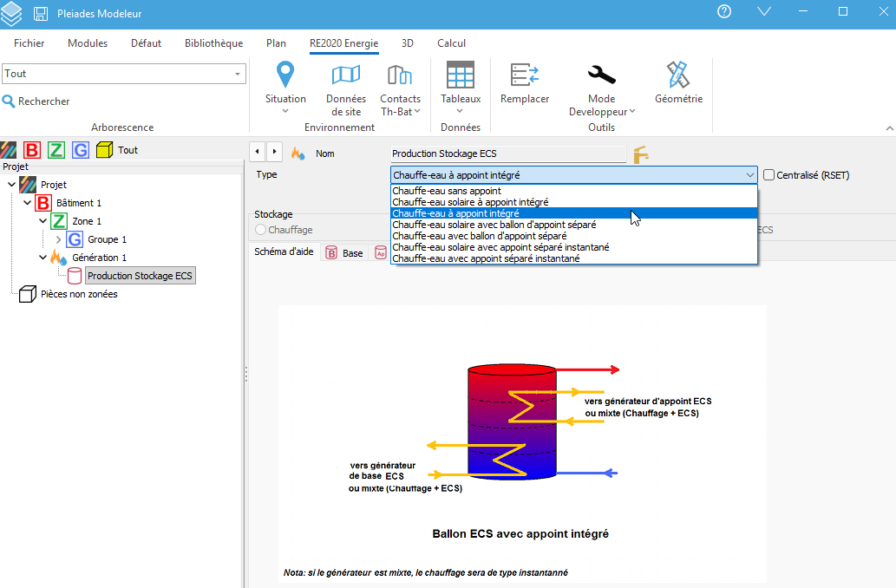Click the Ballon ECS schema diagram
Image resolution: width=896 pixels, height=588 pixels.
pyautogui.click(x=522, y=443)
